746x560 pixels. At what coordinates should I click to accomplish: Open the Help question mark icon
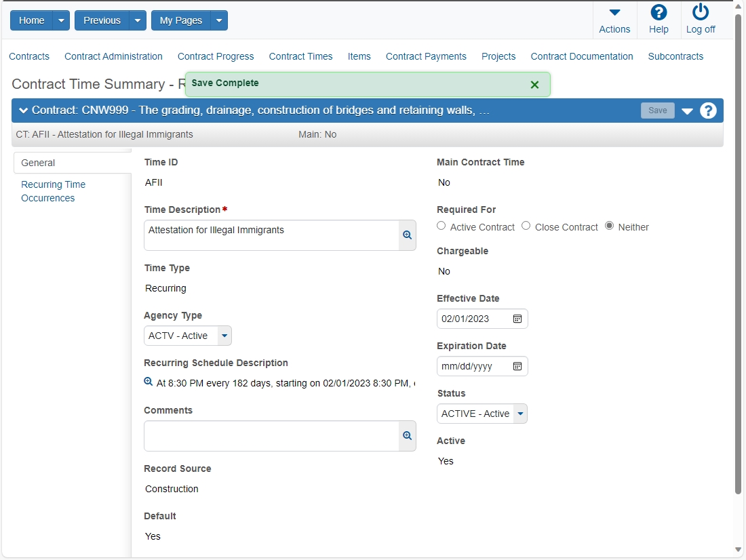pos(659,12)
